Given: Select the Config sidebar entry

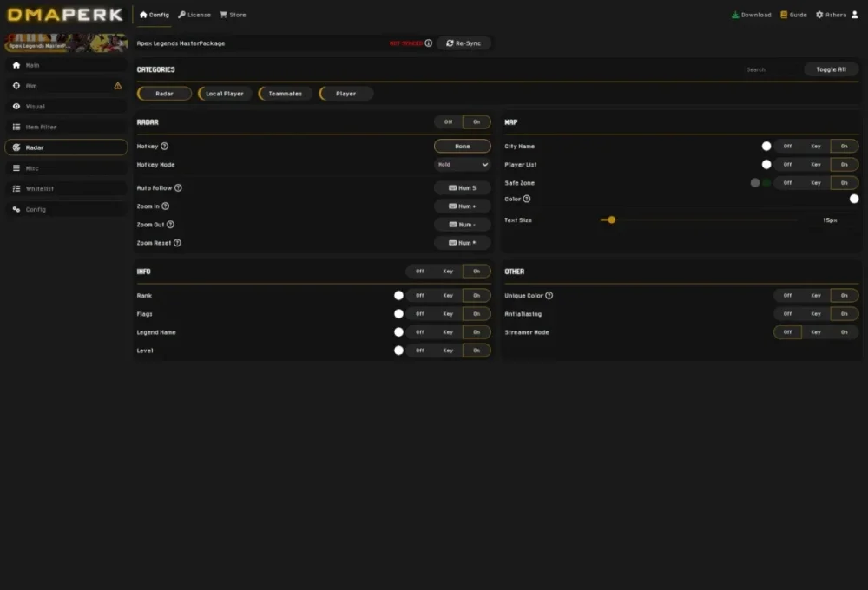Looking at the screenshot, I should point(35,208).
